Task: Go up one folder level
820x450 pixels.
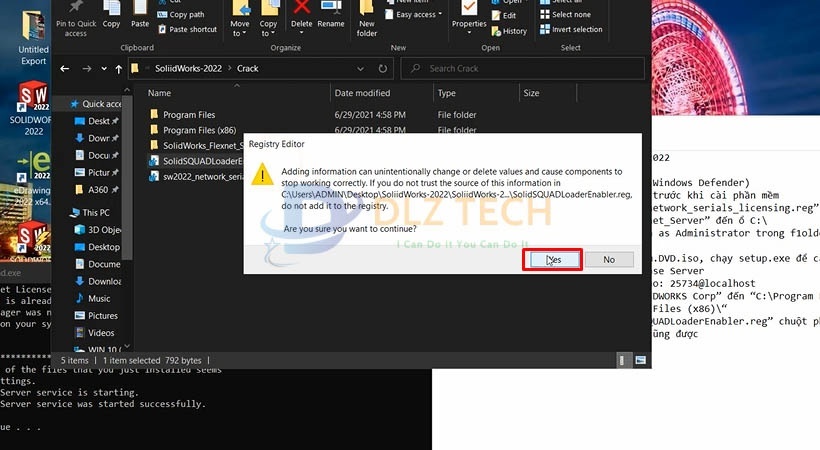Action: (119, 69)
